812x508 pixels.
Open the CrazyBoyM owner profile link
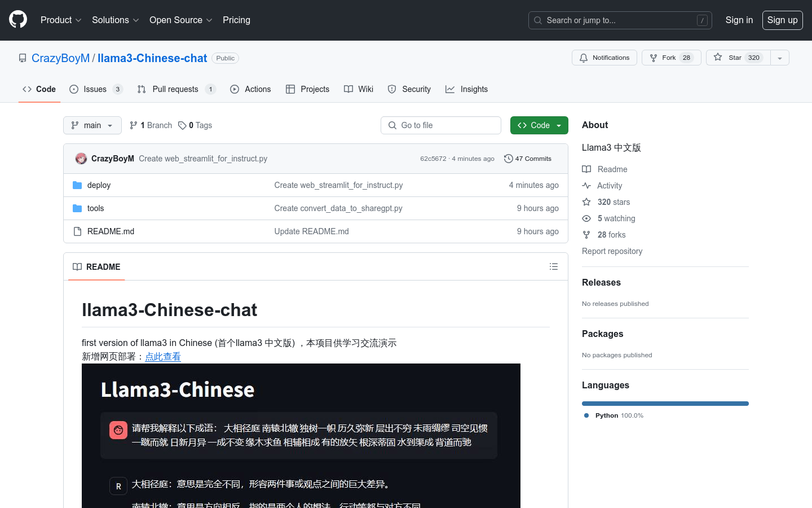point(60,58)
